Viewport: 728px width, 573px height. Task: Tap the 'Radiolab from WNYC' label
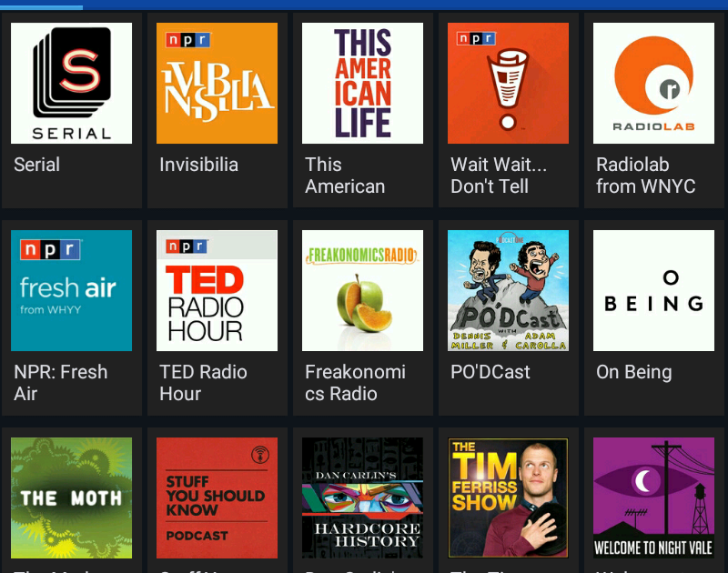pos(646,176)
